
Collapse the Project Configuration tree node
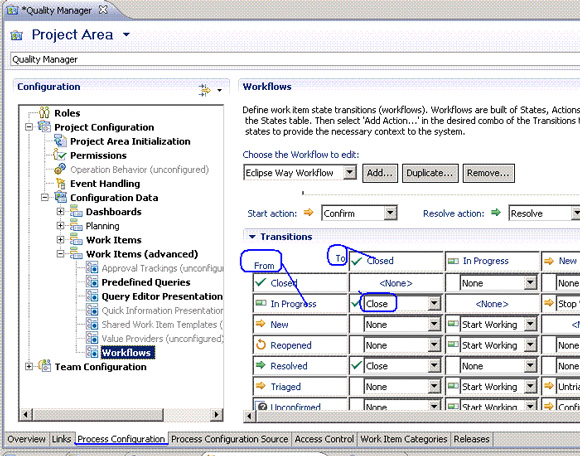[x=29, y=127]
